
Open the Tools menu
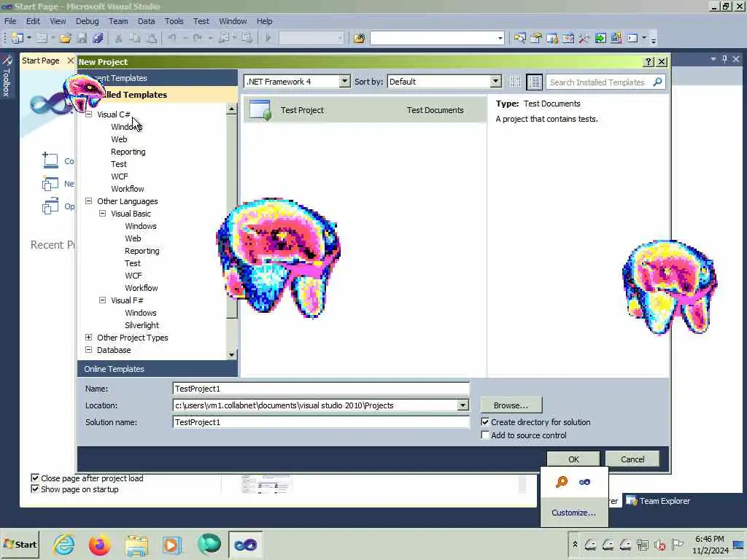point(174,21)
